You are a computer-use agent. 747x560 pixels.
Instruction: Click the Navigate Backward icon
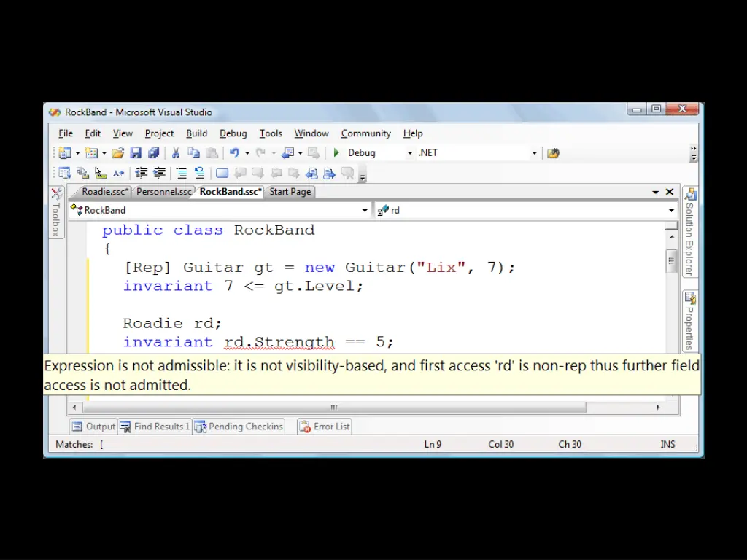click(287, 153)
